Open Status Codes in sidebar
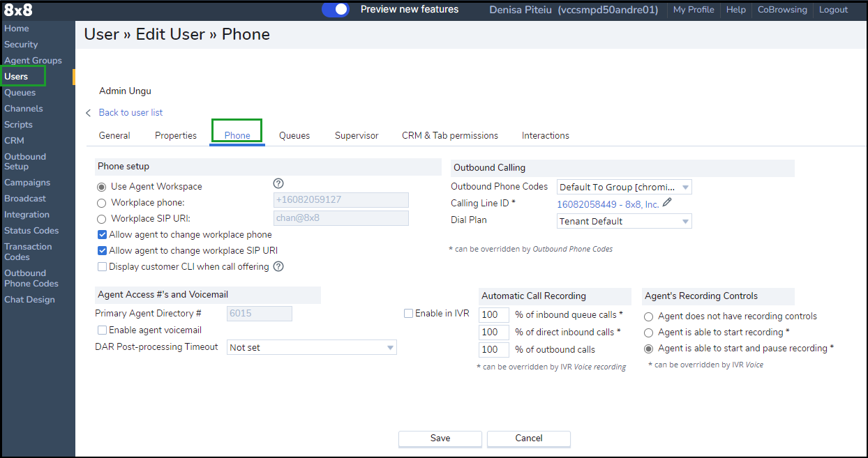This screenshot has height=458, width=868. pyautogui.click(x=31, y=231)
